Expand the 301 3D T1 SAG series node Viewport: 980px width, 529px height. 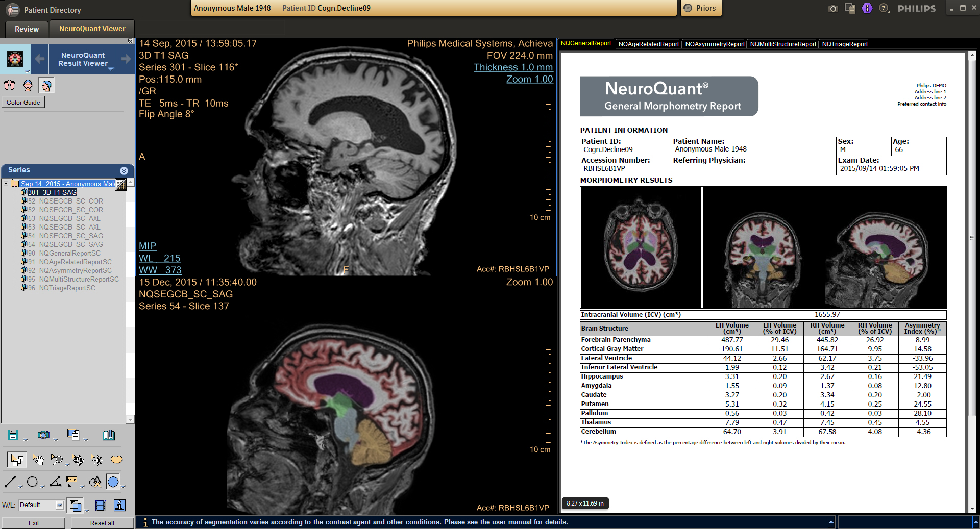16,192
